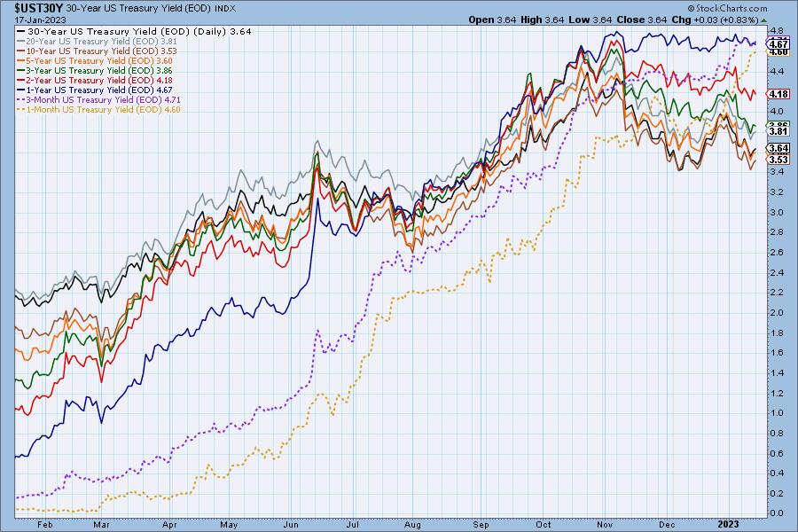
Task: Click the 3.53 price label on the right axis
Action: coord(778,160)
